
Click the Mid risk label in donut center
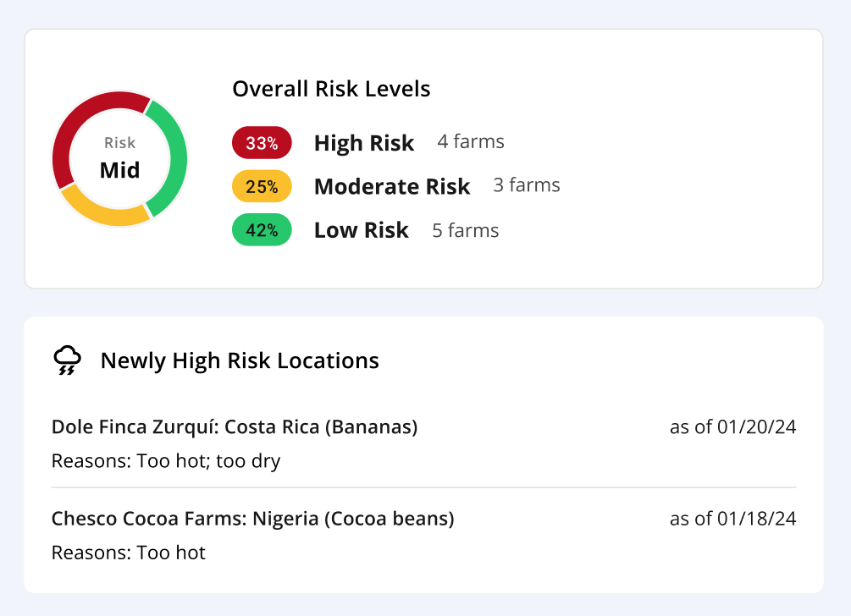(x=119, y=170)
